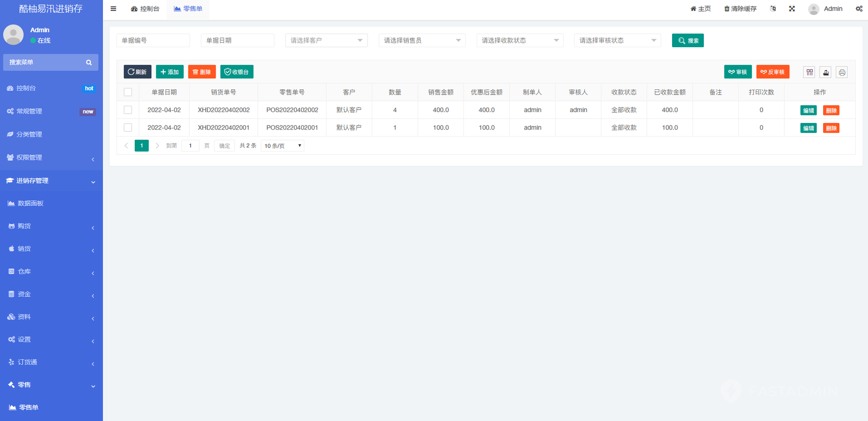Check the row for XHD20220402002
This screenshot has width=868, height=421.
coord(128,110)
